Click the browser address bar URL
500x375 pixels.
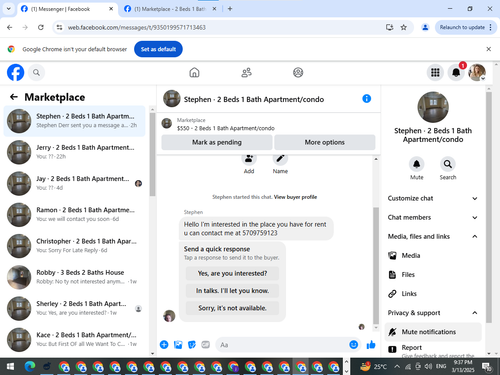(137, 27)
